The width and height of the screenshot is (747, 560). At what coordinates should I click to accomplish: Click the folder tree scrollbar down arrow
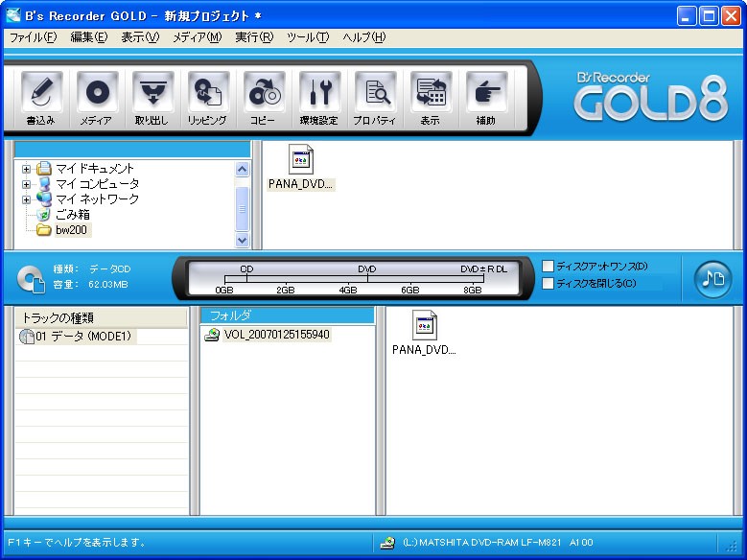(242, 241)
